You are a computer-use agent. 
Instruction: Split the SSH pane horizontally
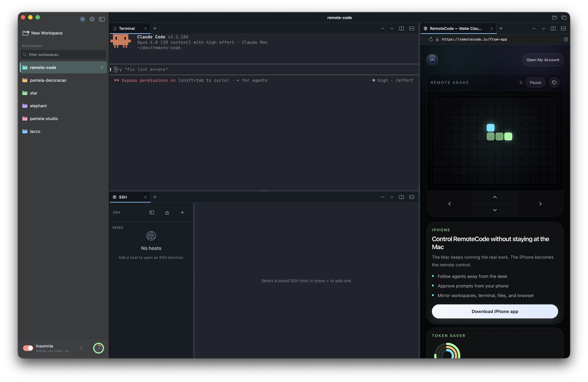point(412,197)
